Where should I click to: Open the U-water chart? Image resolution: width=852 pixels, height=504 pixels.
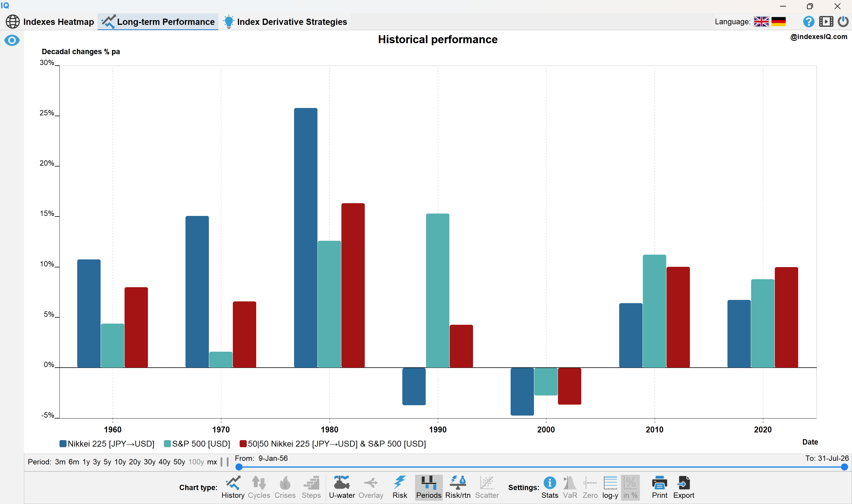pos(342,487)
